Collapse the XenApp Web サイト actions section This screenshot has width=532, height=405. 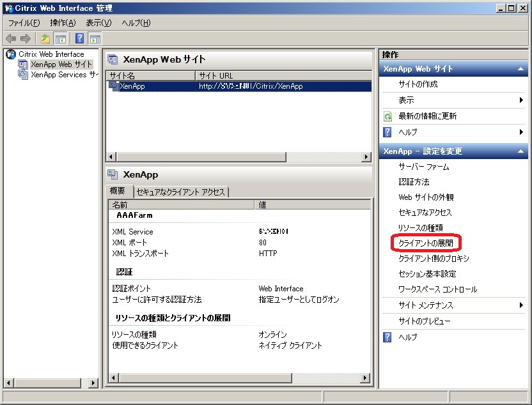click(520, 69)
